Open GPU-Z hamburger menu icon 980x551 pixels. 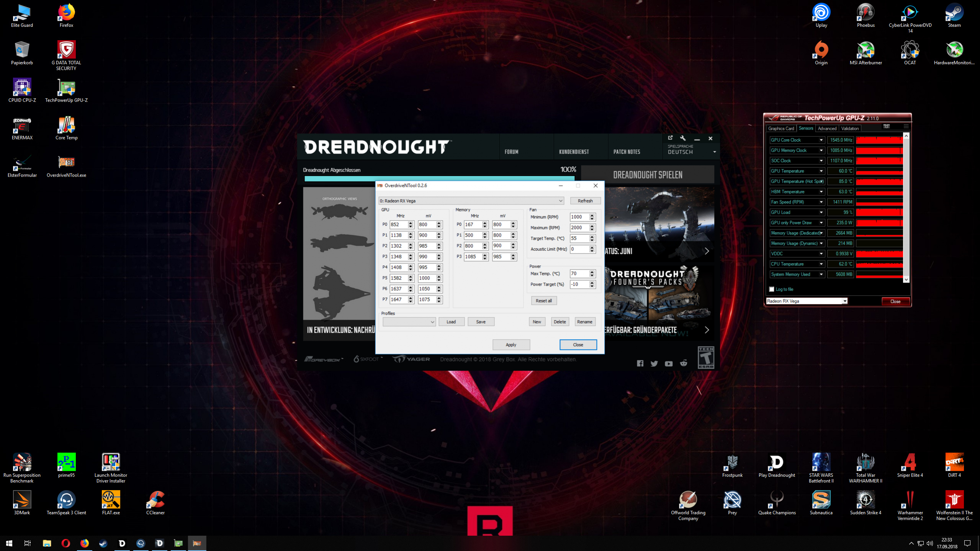tap(906, 126)
